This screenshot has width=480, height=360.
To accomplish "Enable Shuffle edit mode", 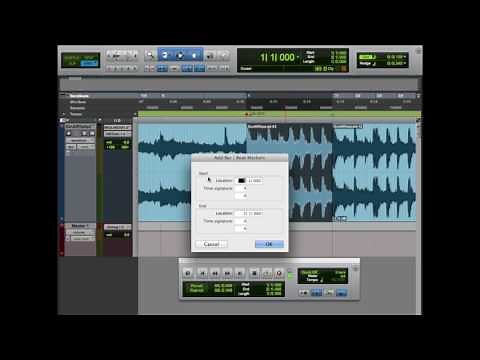I will tap(72, 57).
